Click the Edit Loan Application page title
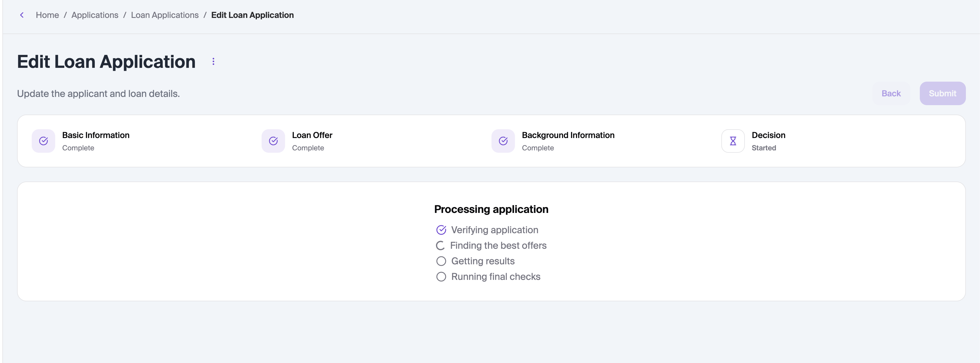980x363 pixels. click(106, 62)
